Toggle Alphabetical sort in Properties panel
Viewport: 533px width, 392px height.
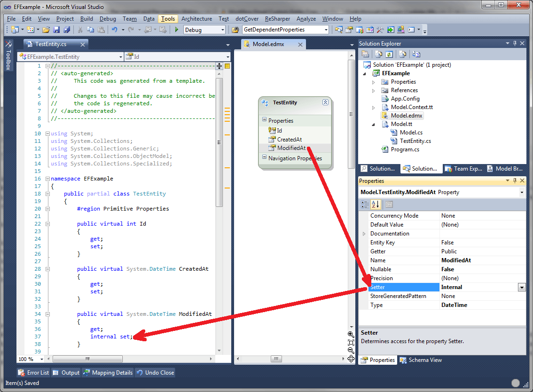[x=376, y=204]
